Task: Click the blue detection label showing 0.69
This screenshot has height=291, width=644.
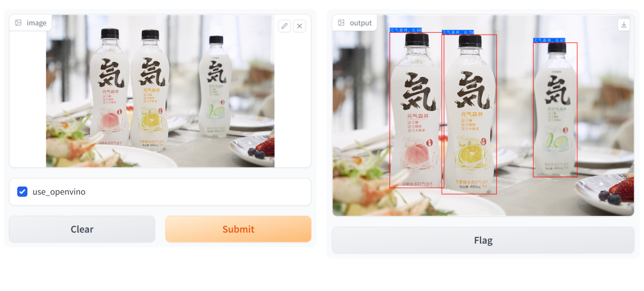Action: pos(406,30)
